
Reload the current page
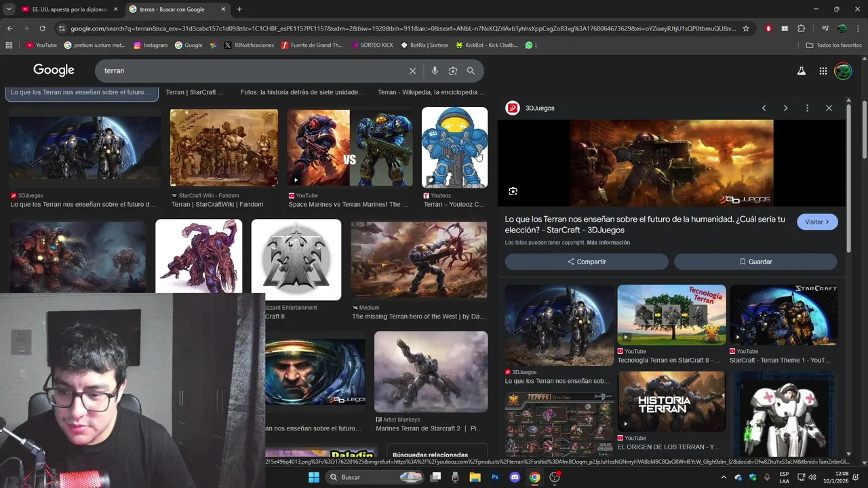(x=42, y=28)
